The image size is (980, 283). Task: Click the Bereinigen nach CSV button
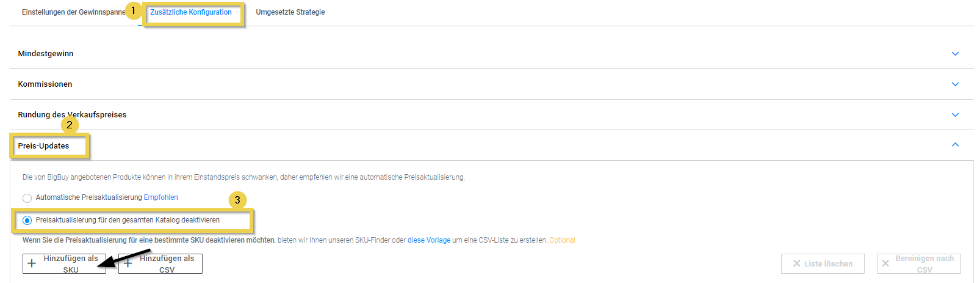[918, 263]
